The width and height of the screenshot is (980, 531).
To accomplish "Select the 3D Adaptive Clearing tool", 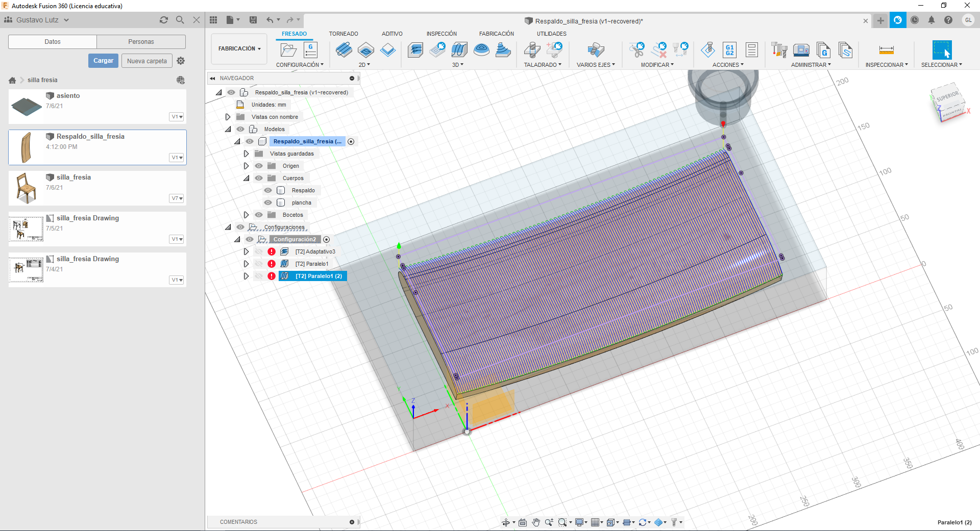I will click(415, 50).
